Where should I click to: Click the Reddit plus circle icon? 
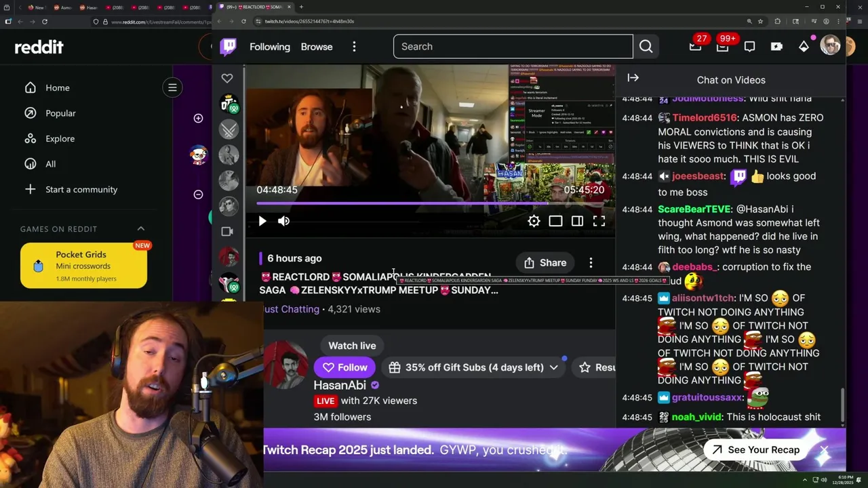(x=198, y=119)
